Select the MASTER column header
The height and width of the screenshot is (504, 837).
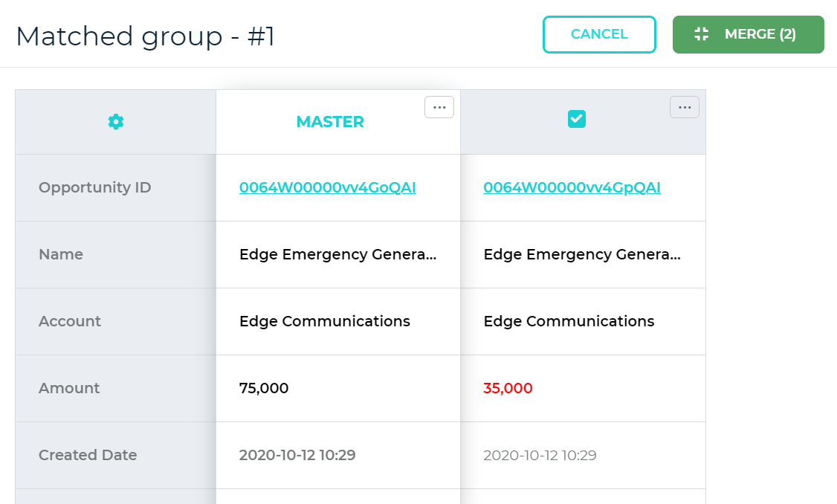pos(330,122)
